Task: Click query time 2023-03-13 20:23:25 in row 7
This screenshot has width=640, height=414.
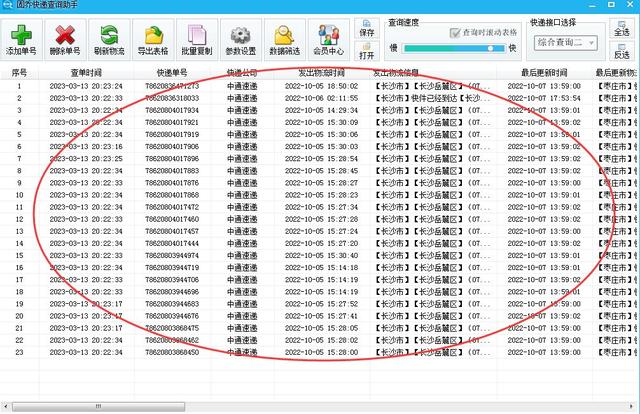Action: (86, 159)
